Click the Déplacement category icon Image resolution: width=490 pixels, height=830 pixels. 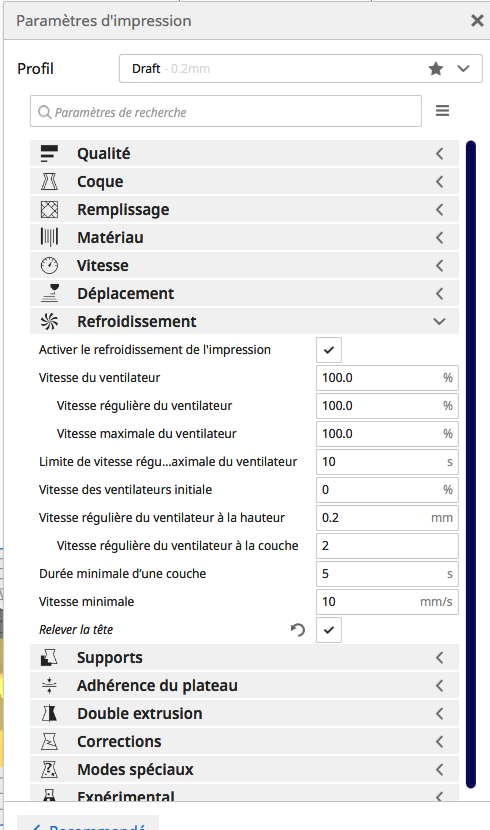click(49, 294)
